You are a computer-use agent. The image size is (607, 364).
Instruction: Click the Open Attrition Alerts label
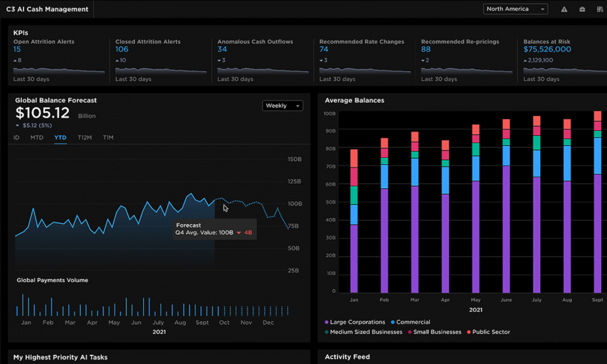[44, 41]
